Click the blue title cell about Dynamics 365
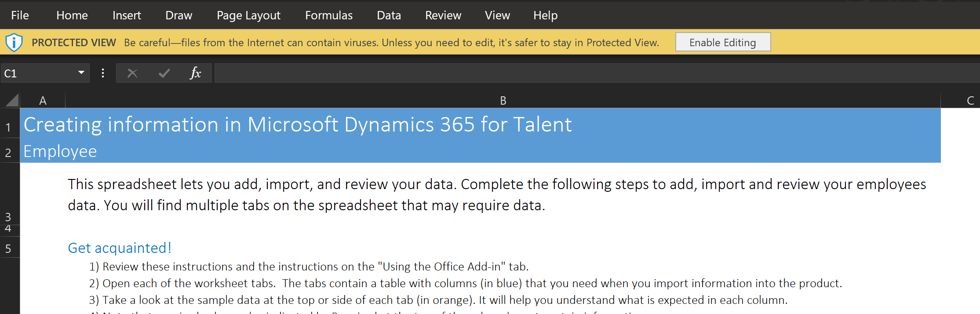 479,124
